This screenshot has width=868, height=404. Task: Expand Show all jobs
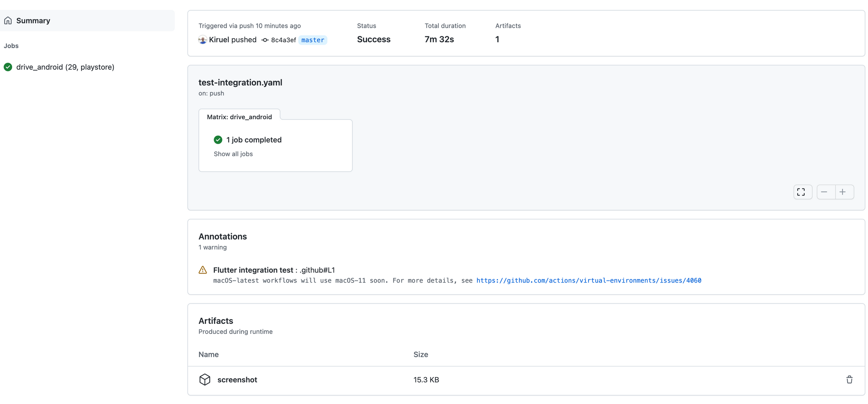pyautogui.click(x=233, y=154)
